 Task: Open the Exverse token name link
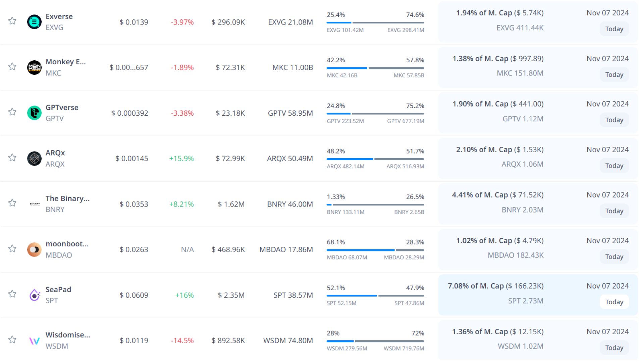[x=59, y=16]
